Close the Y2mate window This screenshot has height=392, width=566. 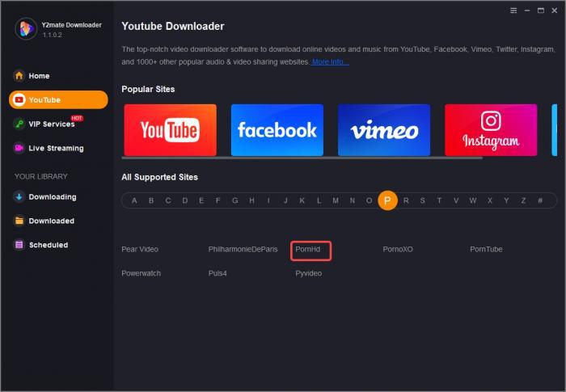click(x=555, y=11)
